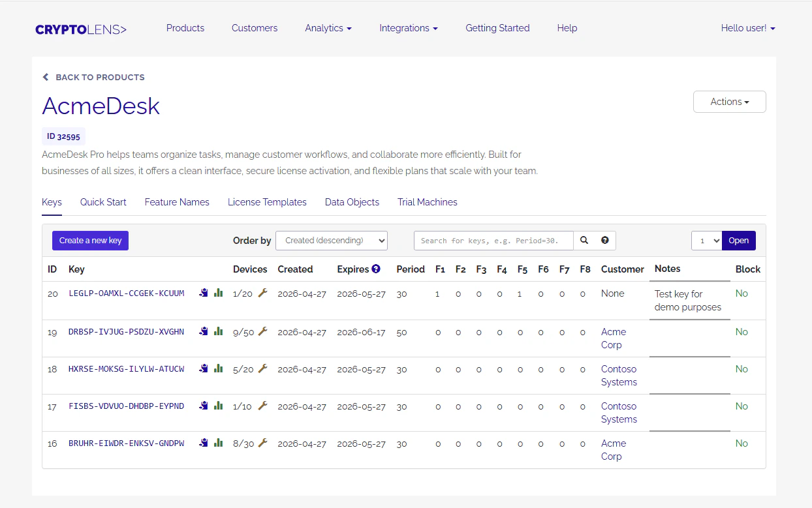The height and width of the screenshot is (508, 812).
Task: Open key HXRSE-MOKSG-ILYLW-ATUCW
Action: point(127,368)
